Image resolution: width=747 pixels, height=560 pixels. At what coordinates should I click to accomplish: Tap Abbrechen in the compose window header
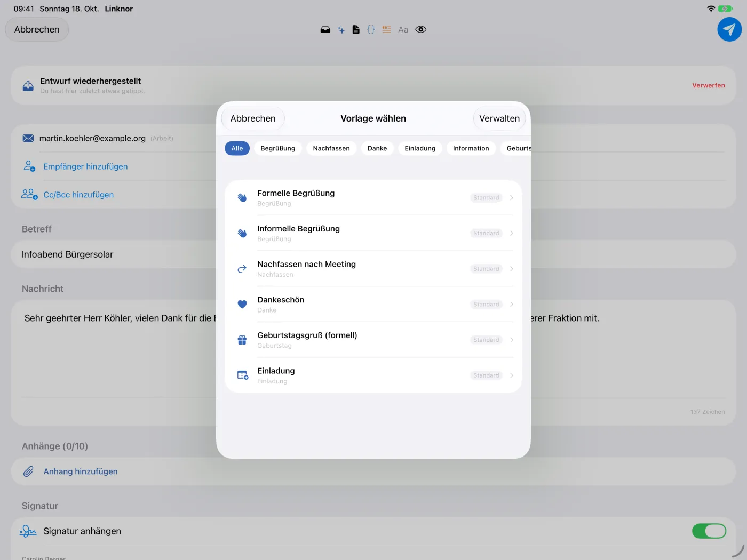(37, 29)
